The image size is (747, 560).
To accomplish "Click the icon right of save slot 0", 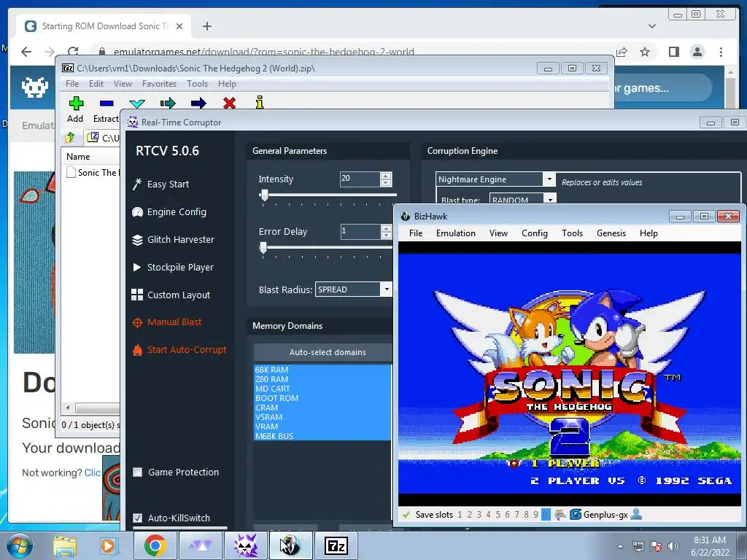I will pyautogui.click(x=560, y=515).
